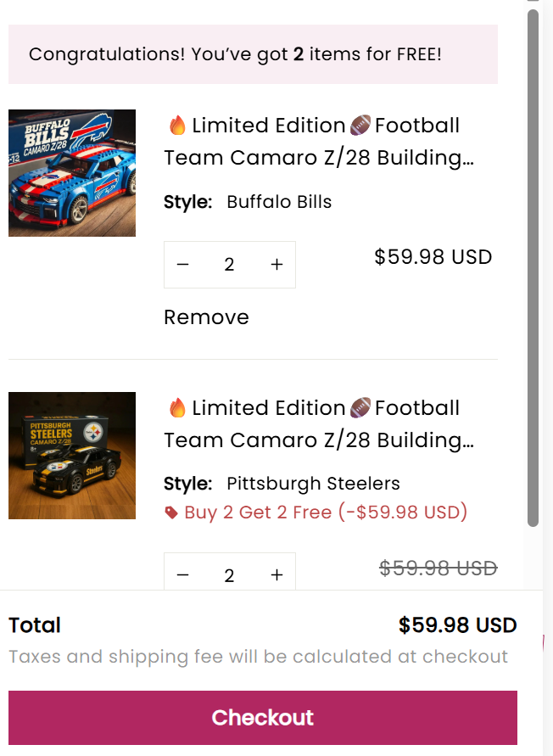This screenshot has width=553, height=756.
Task: Click the football emoji on Steelers title
Action: coord(360,408)
